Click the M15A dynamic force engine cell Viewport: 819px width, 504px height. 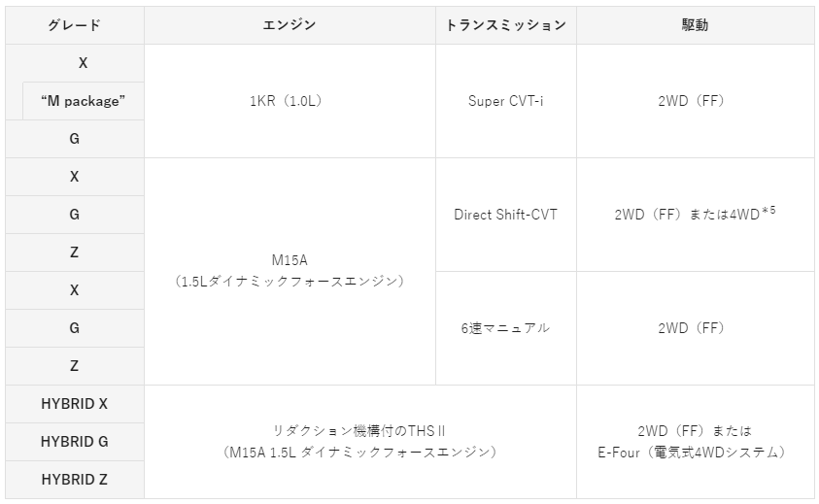tap(290, 271)
